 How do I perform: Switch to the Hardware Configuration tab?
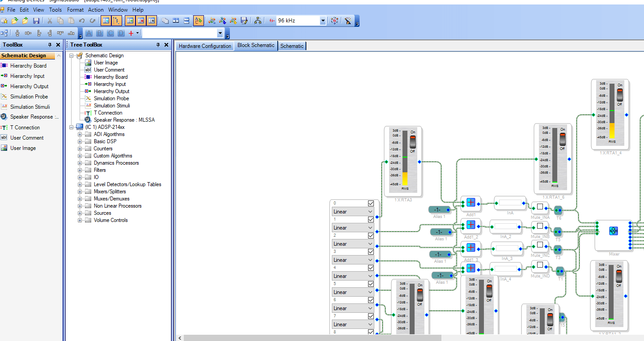tap(205, 46)
